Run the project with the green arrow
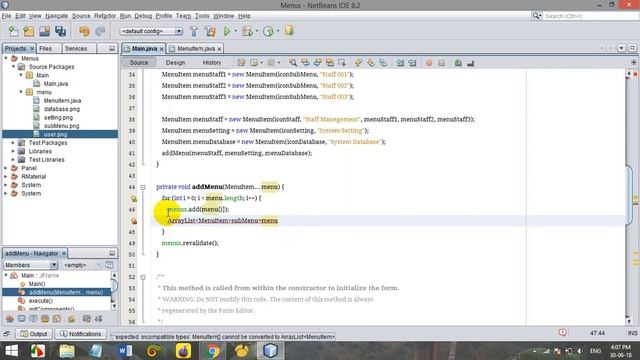The height and width of the screenshot is (360, 640). point(227,31)
